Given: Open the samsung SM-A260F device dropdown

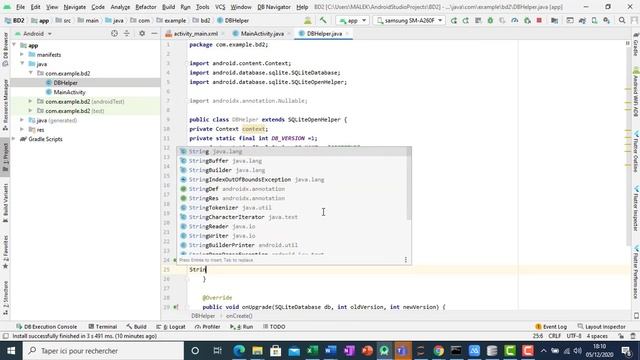Looking at the screenshot, I should tap(409, 20).
